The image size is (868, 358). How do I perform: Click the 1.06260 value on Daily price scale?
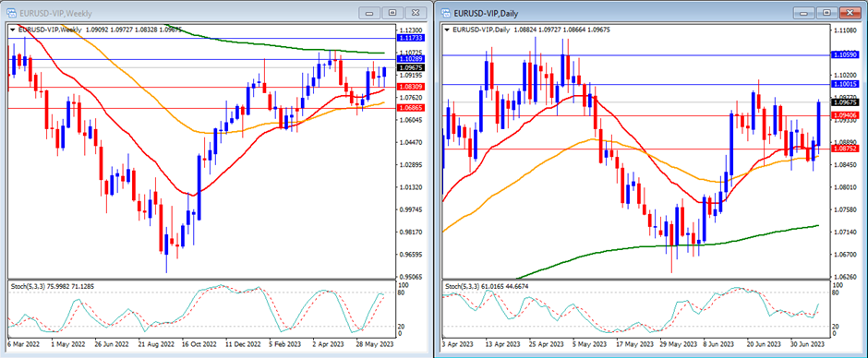point(845,277)
